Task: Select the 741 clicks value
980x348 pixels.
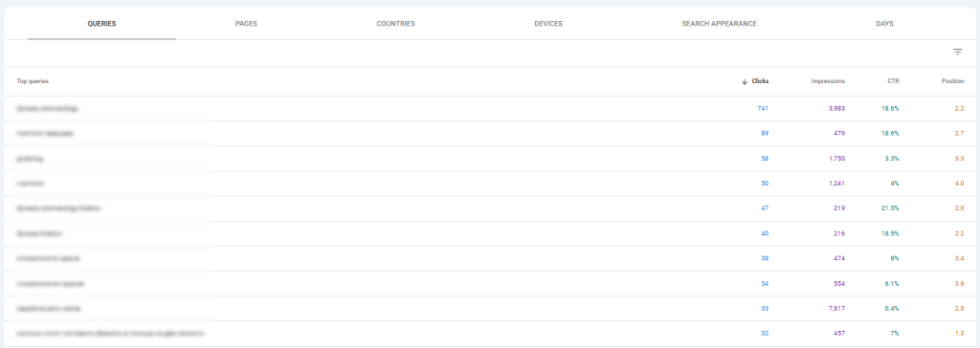Action: pos(763,109)
